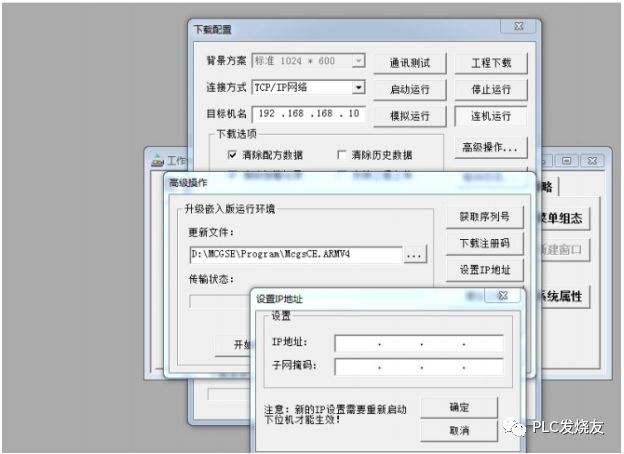Click 菜单组态 button in background window
Screen dimensions: 624x454
(562, 218)
